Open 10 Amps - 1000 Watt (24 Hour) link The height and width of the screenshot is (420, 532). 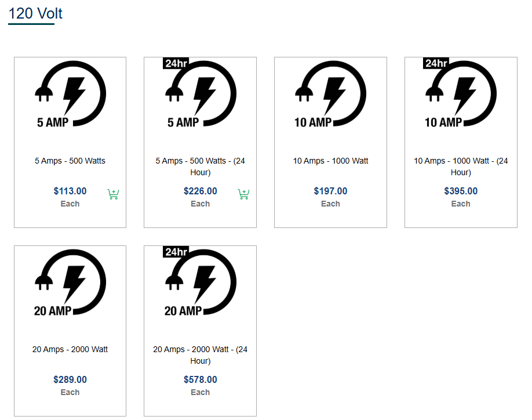tap(461, 166)
